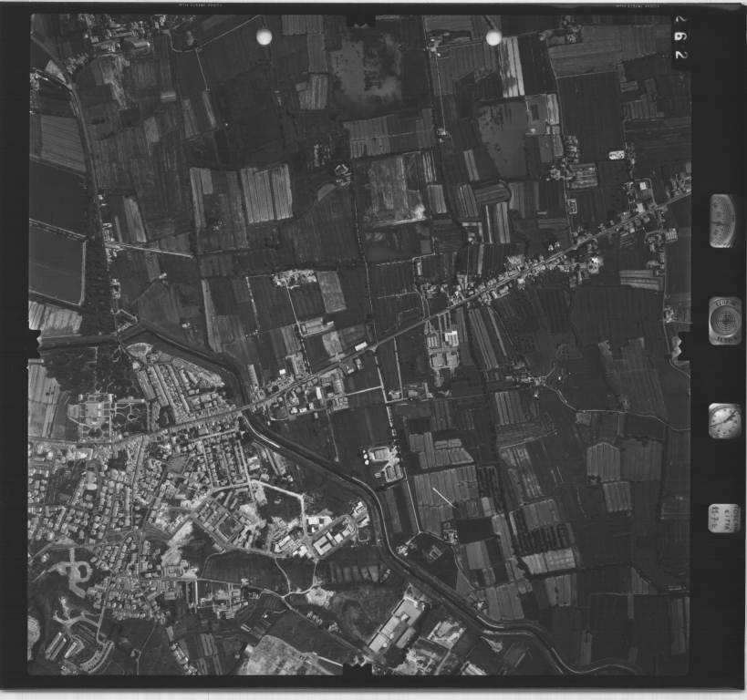The height and width of the screenshot is (700, 747).
Task: Click the right edge notch fiducial mark
Action: [x=683, y=345]
